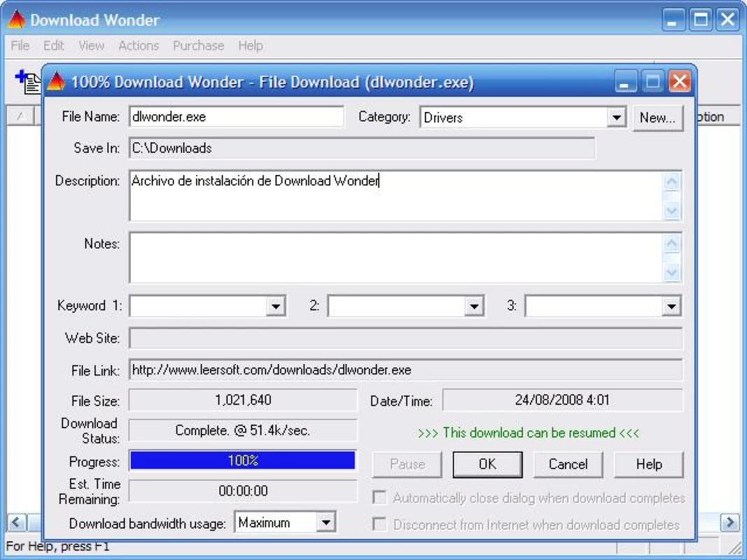
Task: Click the OK button
Action: click(x=487, y=464)
